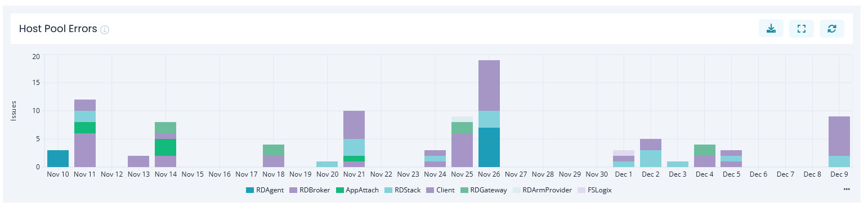The height and width of the screenshot is (207, 868).
Task: Select the Nov 20 RDStack bar
Action: pyautogui.click(x=327, y=164)
